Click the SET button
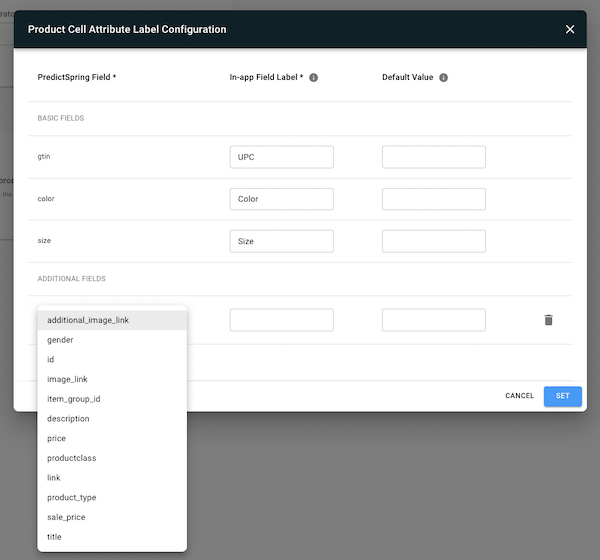 click(562, 396)
